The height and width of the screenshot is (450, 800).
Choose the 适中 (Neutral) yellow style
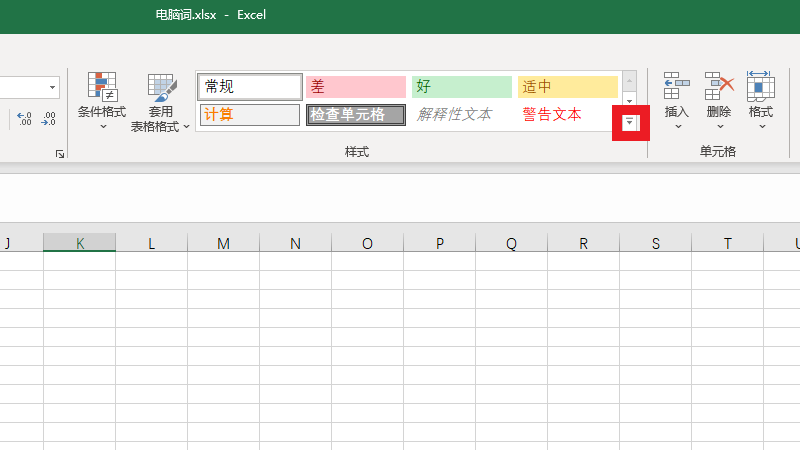567,87
